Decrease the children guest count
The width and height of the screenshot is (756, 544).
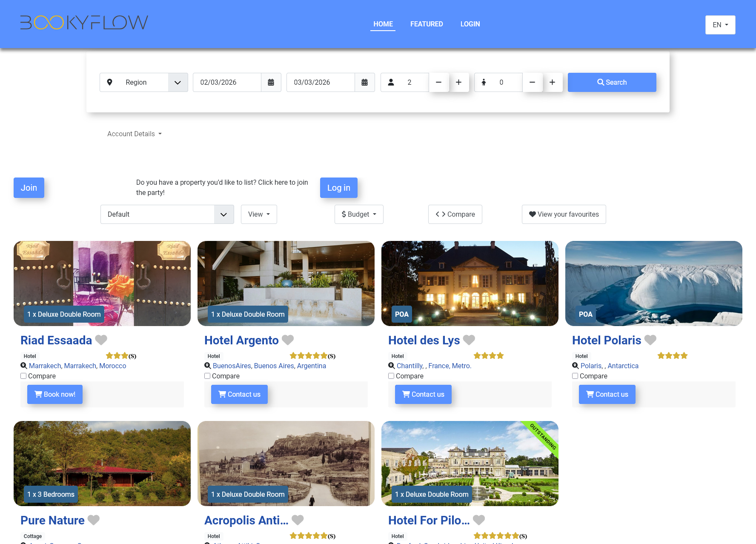tap(532, 82)
